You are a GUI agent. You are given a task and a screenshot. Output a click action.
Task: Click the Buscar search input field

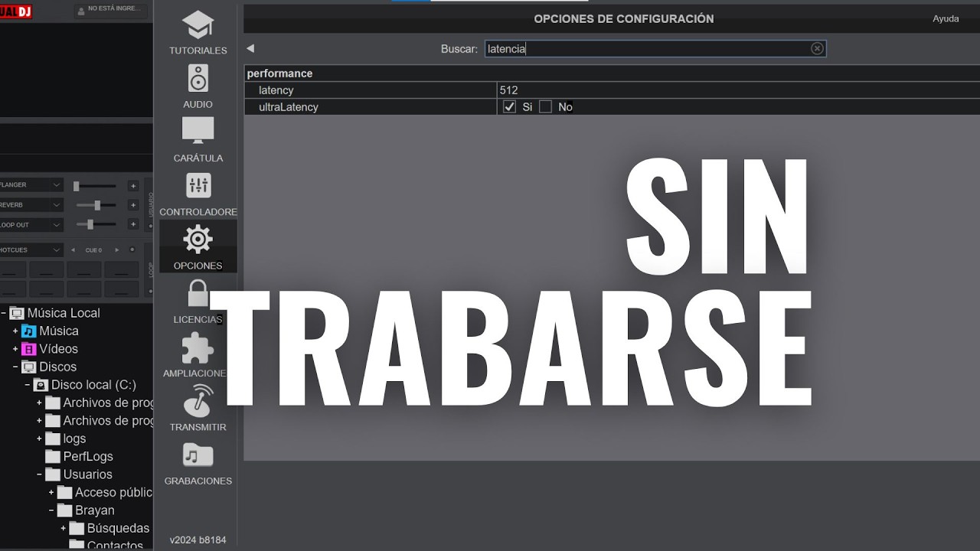655,48
